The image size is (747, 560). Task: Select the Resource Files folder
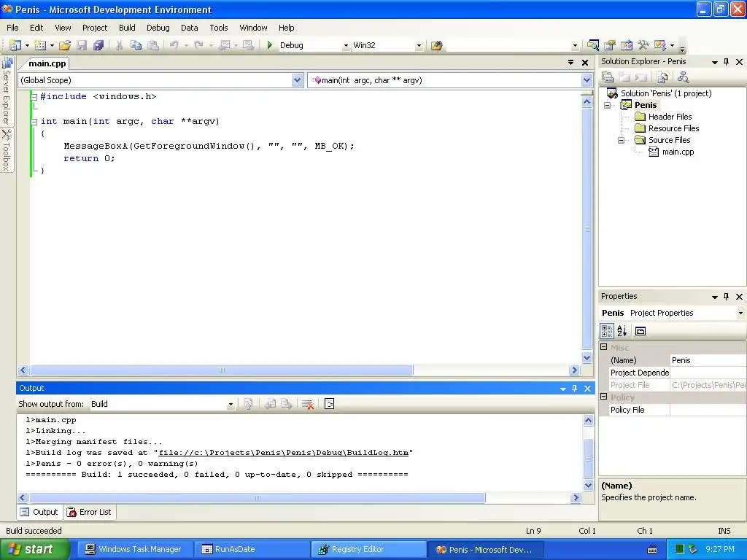click(673, 128)
